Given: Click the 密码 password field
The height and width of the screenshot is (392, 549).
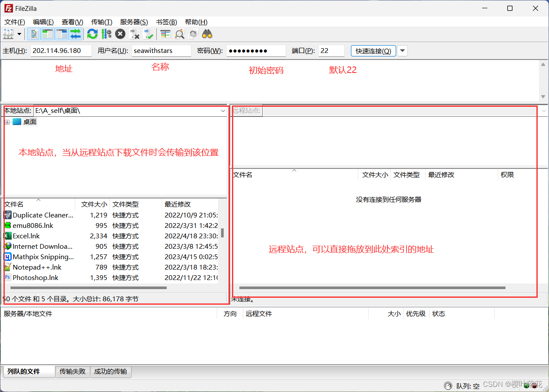Looking at the screenshot, I should point(256,51).
